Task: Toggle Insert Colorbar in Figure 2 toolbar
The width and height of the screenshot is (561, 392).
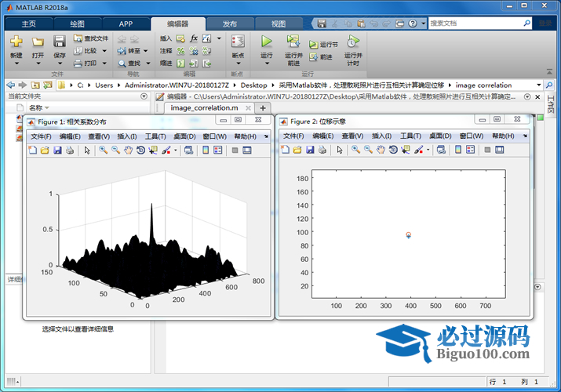Action: pyautogui.click(x=459, y=150)
